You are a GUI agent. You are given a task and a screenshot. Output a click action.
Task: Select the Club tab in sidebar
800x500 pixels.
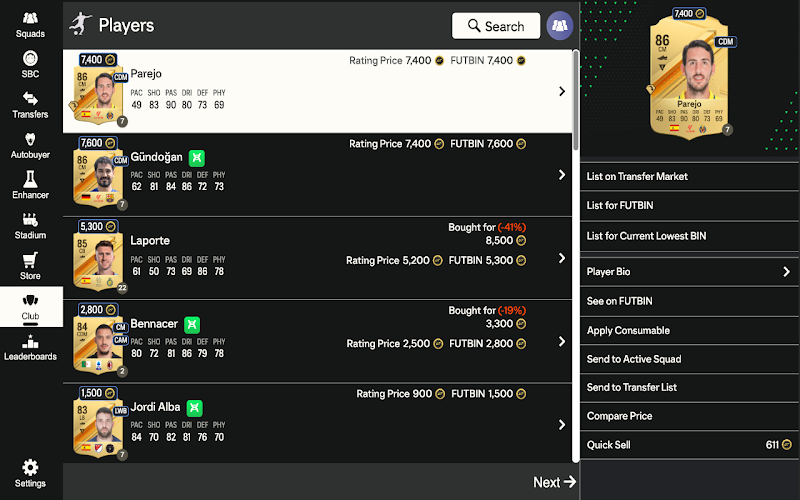(x=31, y=306)
